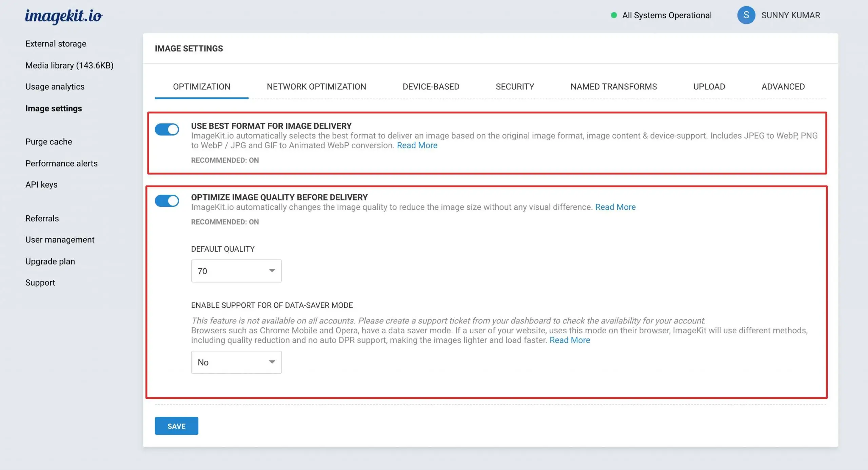Open Read More for data-saver mode
Screen dimensions: 868x470
[x=570, y=340]
